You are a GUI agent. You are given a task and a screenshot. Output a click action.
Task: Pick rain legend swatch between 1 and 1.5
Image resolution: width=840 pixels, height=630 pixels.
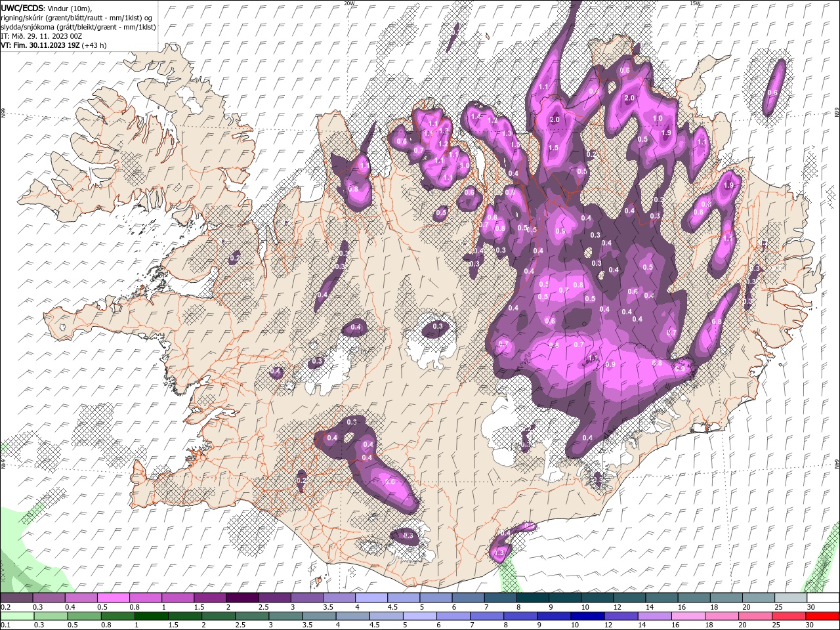[152, 616]
